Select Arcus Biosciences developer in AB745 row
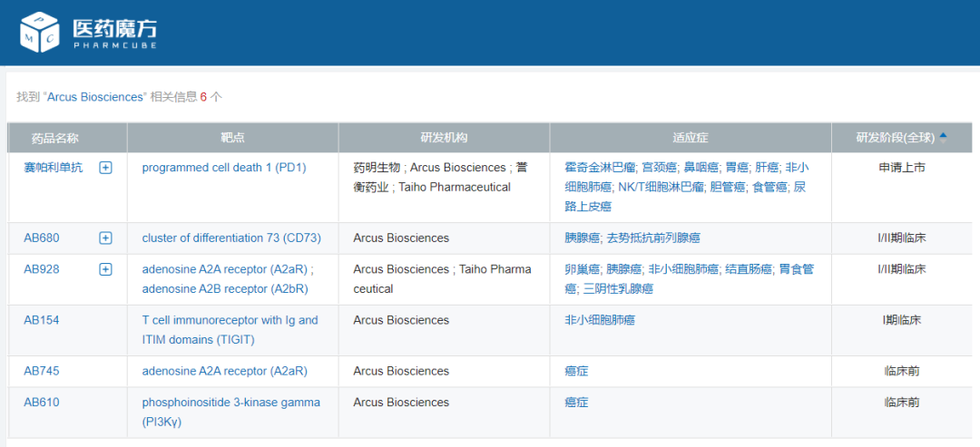The height and width of the screenshot is (447, 980). [401, 372]
